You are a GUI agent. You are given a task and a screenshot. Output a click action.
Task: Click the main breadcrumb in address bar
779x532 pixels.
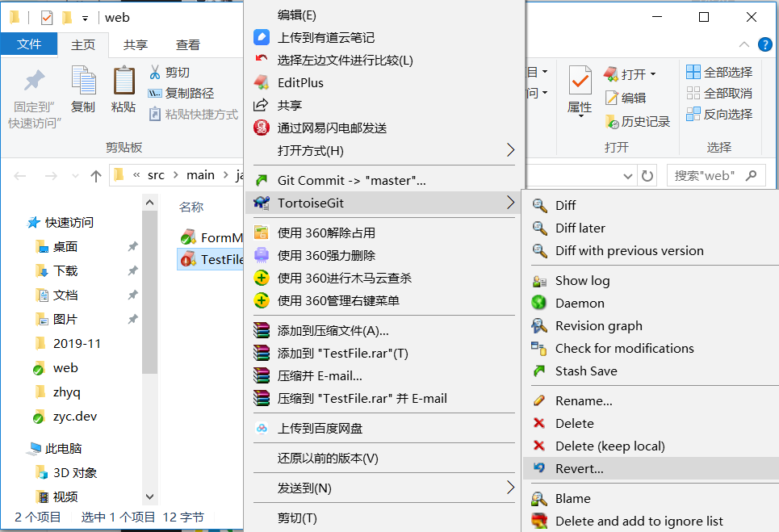(x=200, y=175)
